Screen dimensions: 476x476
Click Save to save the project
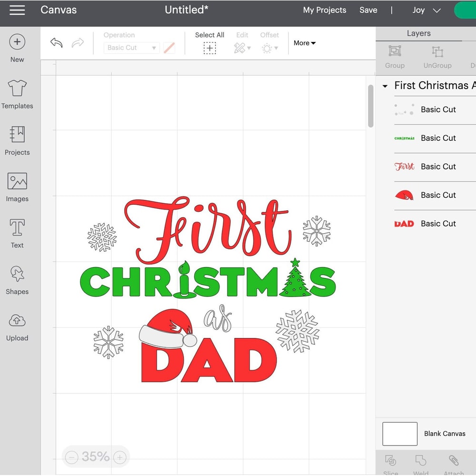click(368, 10)
